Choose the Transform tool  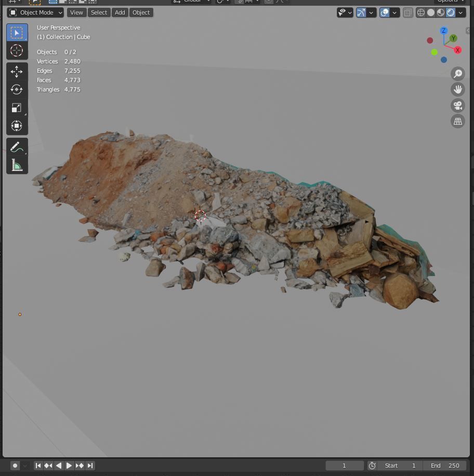(x=17, y=125)
